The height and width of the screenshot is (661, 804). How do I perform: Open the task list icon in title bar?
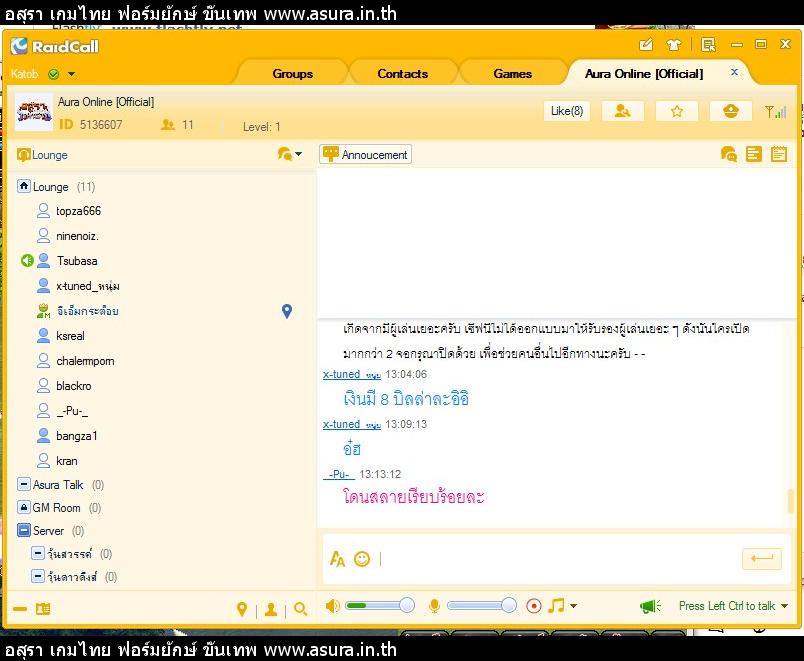coord(709,45)
